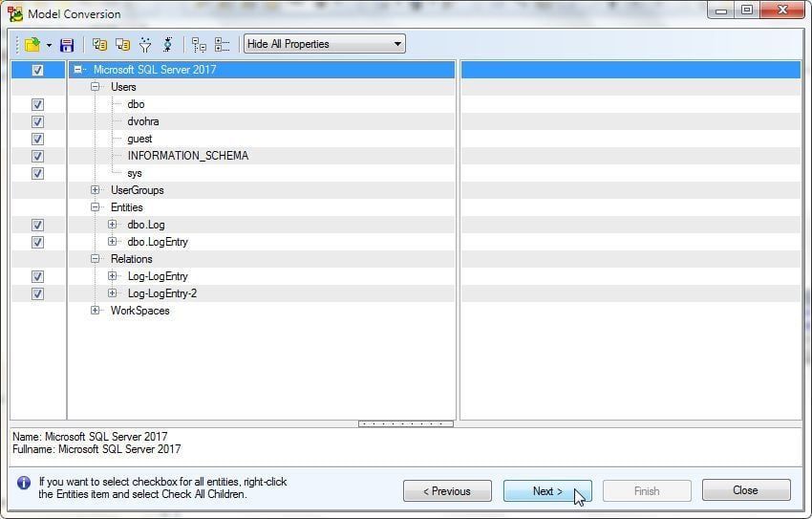Viewport: 812px width, 519px height.
Task: Uncheck the dbo user checkbox
Action: point(37,104)
